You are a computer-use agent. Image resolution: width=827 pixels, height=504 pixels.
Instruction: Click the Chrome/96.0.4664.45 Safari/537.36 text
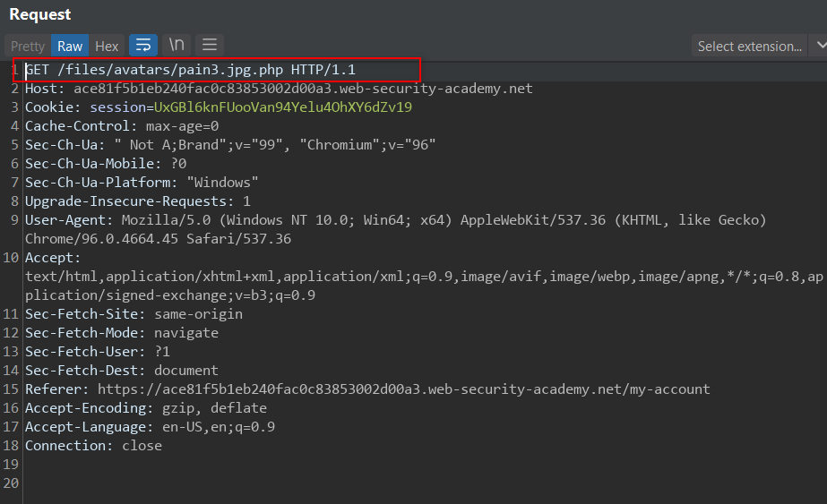pos(159,239)
